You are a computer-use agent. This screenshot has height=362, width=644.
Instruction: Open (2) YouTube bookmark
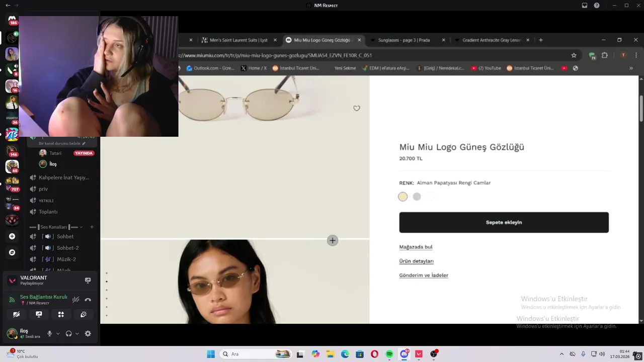point(486,68)
